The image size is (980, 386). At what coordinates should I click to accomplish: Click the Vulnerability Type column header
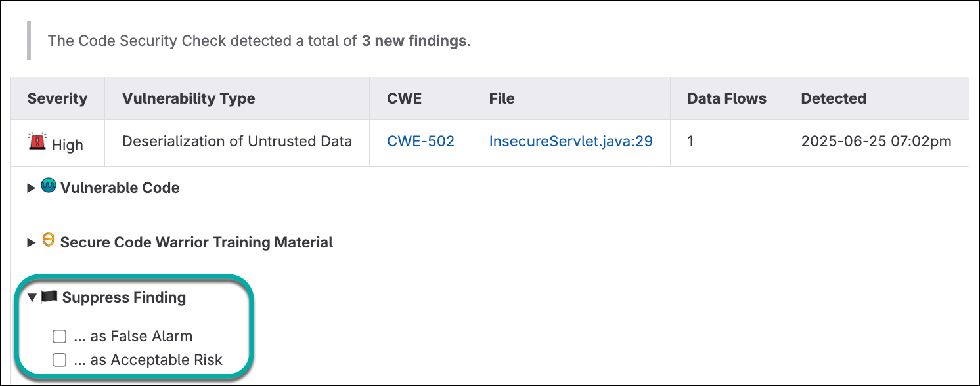point(189,99)
